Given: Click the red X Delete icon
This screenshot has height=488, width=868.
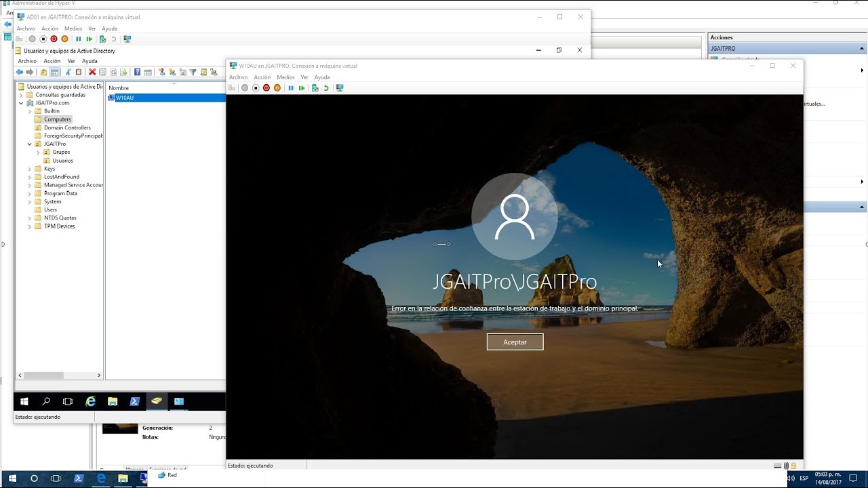Looking at the screenshot, I should [x=92, y=72].
